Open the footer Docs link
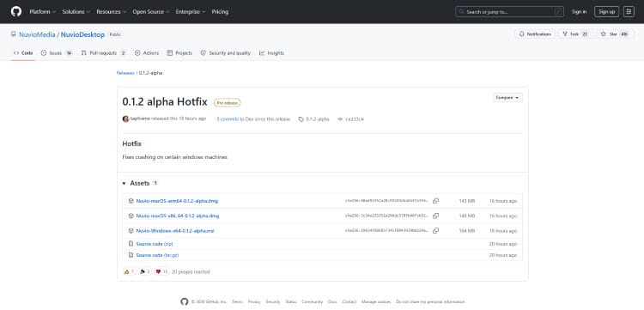 click(x=332, y=301)
